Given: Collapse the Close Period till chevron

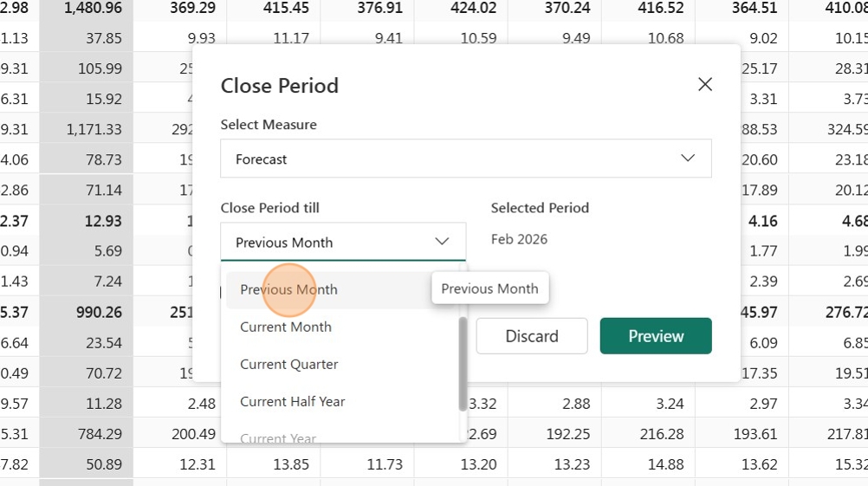Looking at the screenshot, I should [442, 242].
